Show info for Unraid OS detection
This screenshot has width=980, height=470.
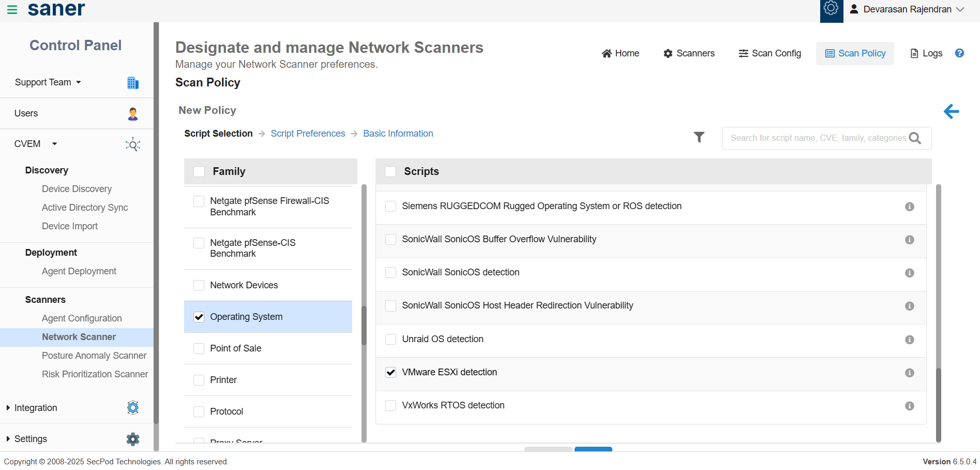click(910, 340)
